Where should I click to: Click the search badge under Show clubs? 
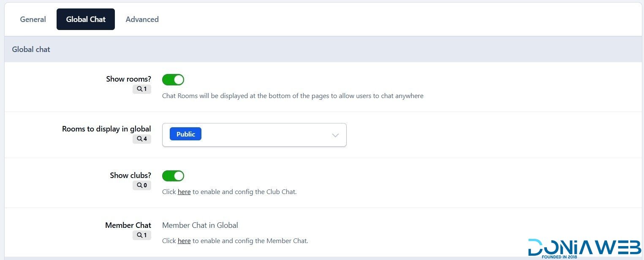tap(141, 185)
